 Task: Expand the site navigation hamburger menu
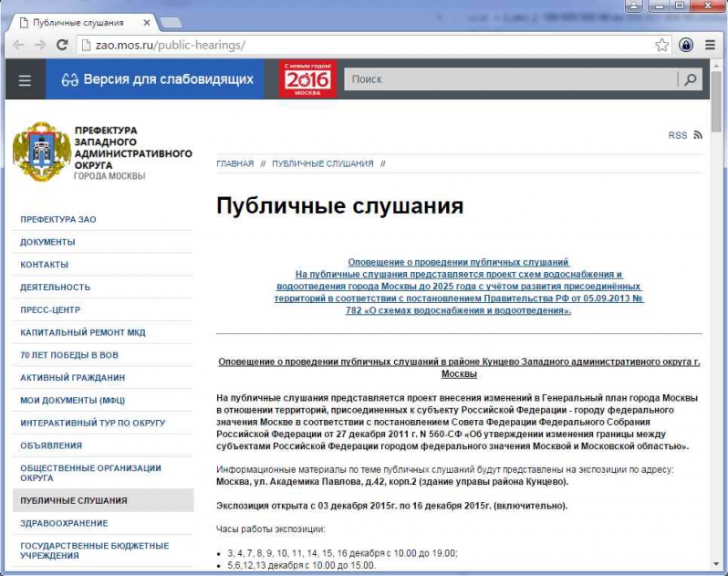point(25,80)
